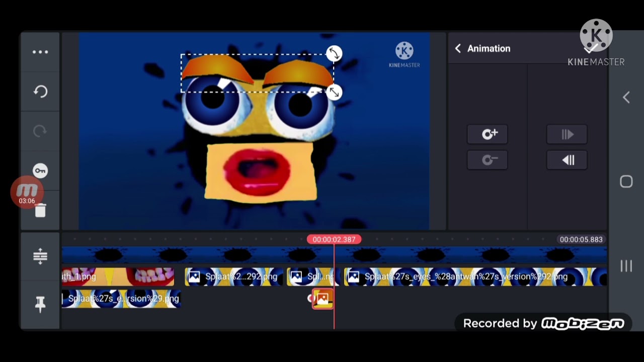Select the Splaat's eyes antwan's version clip

[x=475, y=277]
